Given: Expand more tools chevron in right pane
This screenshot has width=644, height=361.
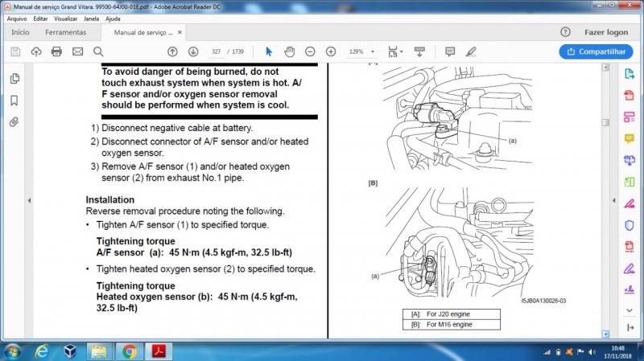Looking at the screenshot, I should pos(630,310).
